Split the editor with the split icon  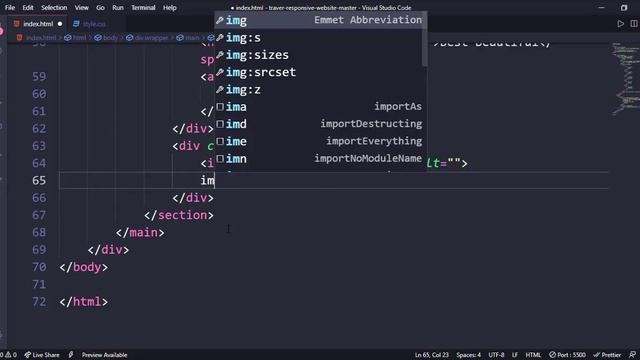point(634,24)
